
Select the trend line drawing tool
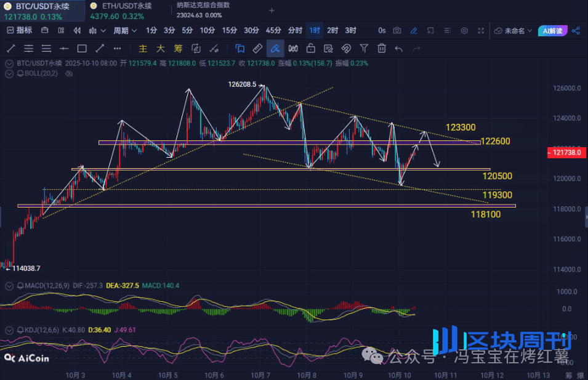[11, 49]
